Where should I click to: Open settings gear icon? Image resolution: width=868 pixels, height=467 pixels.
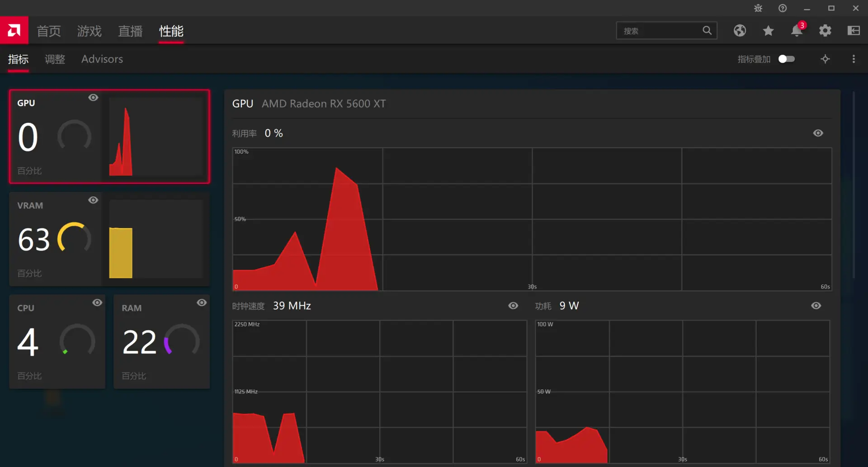[x=825, y=30]
